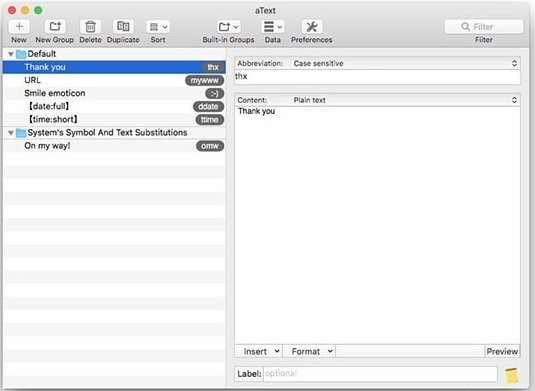This screenshot has width=535, height=391.
Task: Click the Default group name
Action: click(x=42, y=54)
